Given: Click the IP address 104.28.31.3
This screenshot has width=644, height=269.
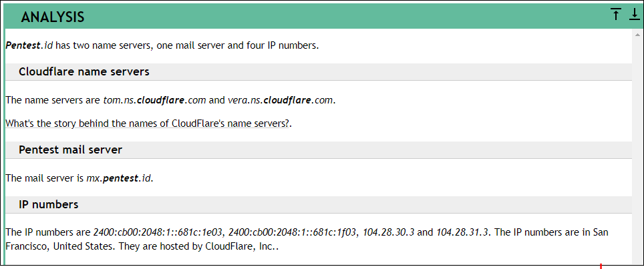Looking at the screenshot, I should click(x=462, y=232).
